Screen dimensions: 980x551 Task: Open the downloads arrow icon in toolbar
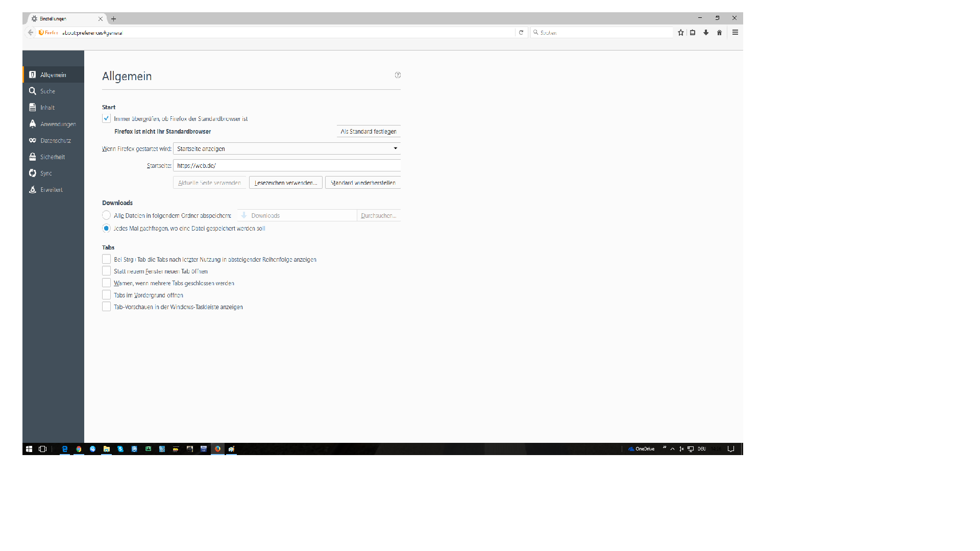click(706, 33)
